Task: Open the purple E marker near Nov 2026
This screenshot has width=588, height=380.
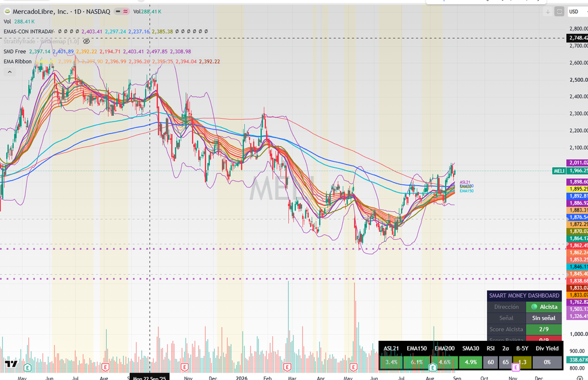Action: (516, 367)
